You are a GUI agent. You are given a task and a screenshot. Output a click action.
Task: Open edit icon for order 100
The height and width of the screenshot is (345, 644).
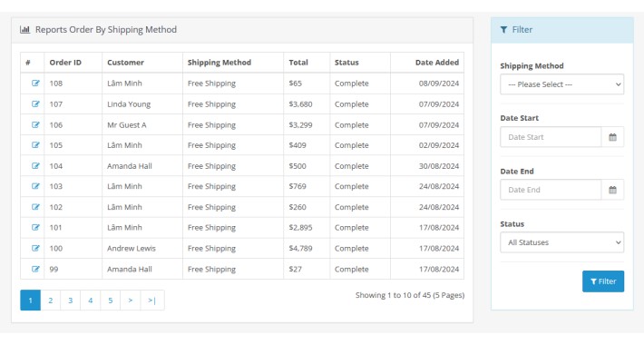click(x=35, y=249)
